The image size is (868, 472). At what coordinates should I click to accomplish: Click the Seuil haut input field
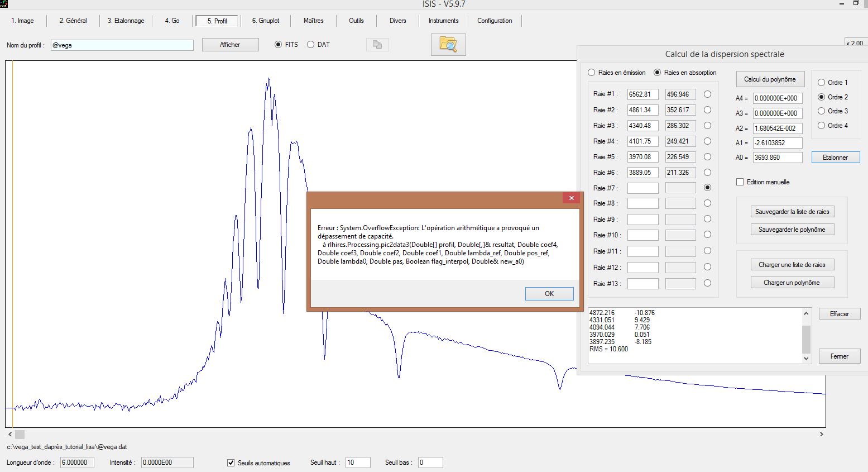tap(357, 463)
